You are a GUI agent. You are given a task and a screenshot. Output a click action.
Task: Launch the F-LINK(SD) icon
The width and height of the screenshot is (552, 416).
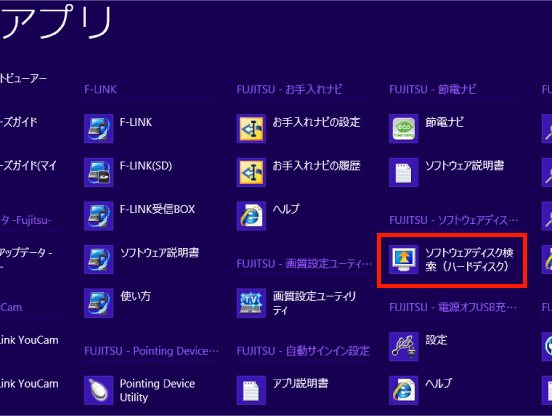tap(99, 172)
